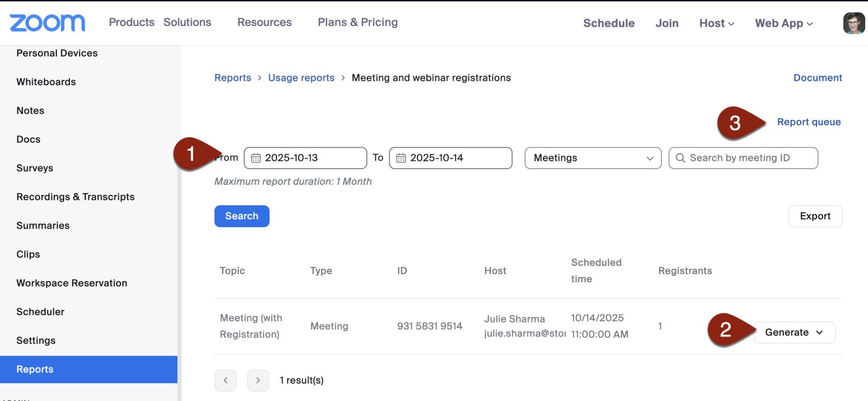Open the user profile avatar
This screenshot has width=868, height=401.
coord(853,23)
